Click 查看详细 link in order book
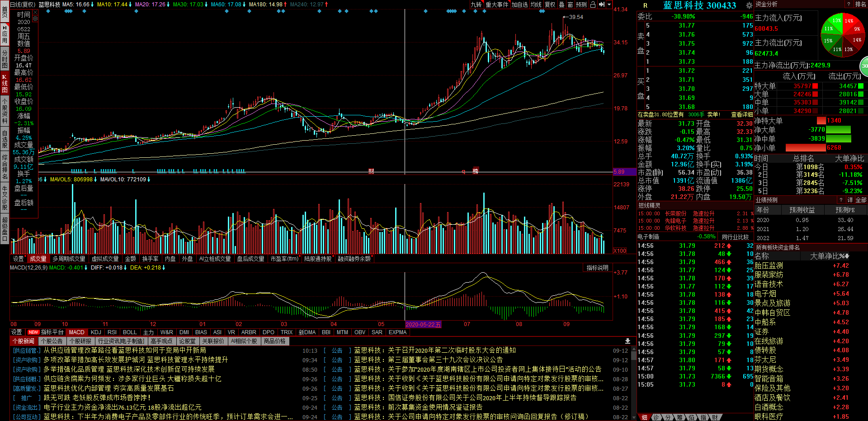 [742, 114]
